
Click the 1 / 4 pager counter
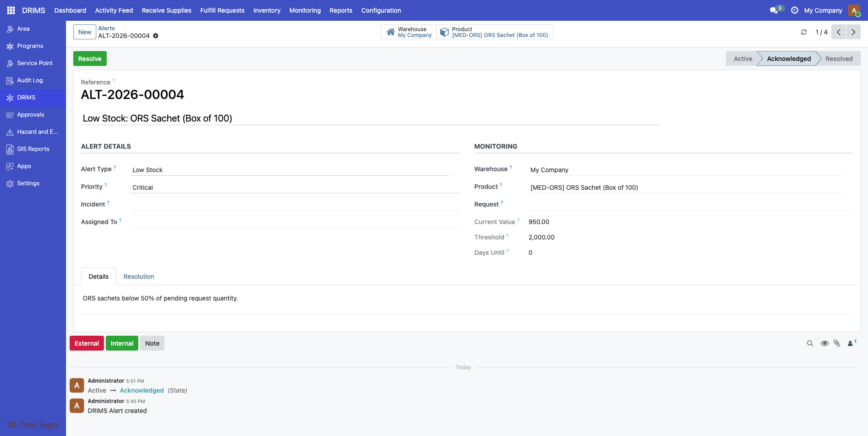(x=821, y=32)
